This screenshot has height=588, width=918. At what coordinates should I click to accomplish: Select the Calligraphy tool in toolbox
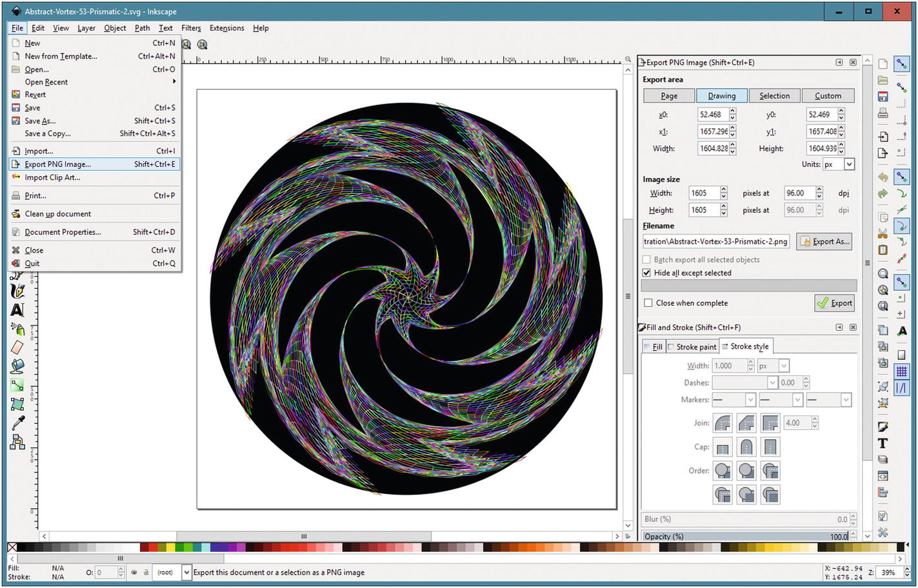pyautogui.click(x=17, y=291)
